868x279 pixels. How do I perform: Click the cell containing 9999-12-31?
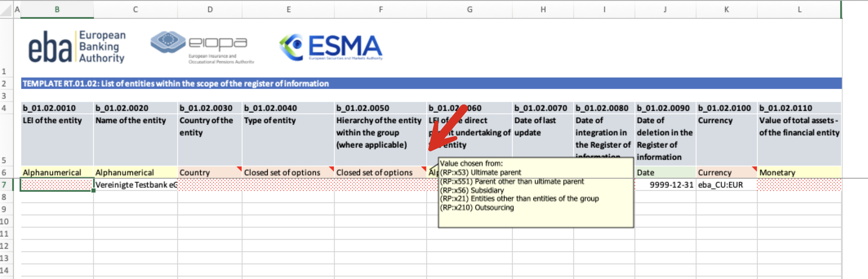pos(665,185)
